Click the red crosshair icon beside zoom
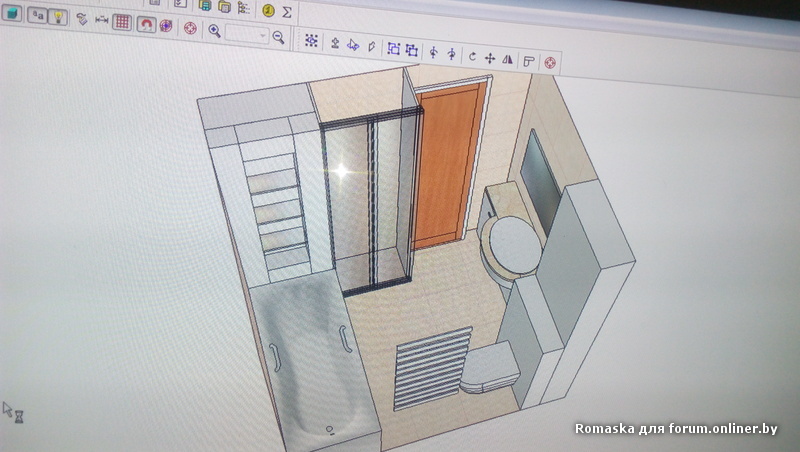This screenshot has width=800, height=452. pos(190,28)
